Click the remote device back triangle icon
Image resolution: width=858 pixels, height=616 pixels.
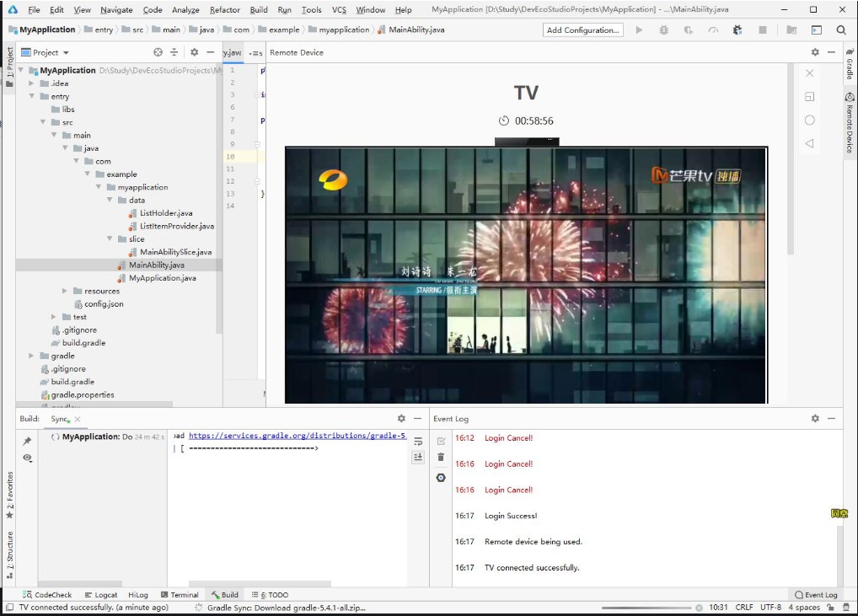pyautogui.click(x=809, y=143)
